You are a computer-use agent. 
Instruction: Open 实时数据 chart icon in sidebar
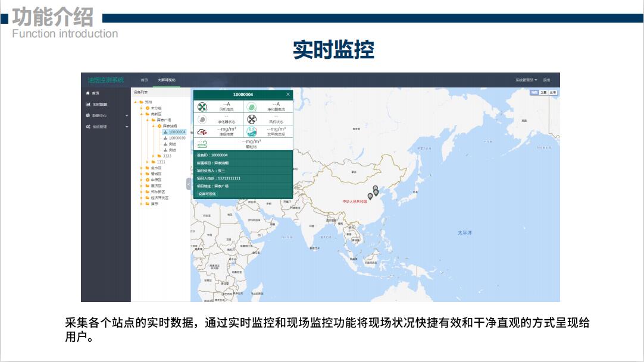tap(88, 104)
